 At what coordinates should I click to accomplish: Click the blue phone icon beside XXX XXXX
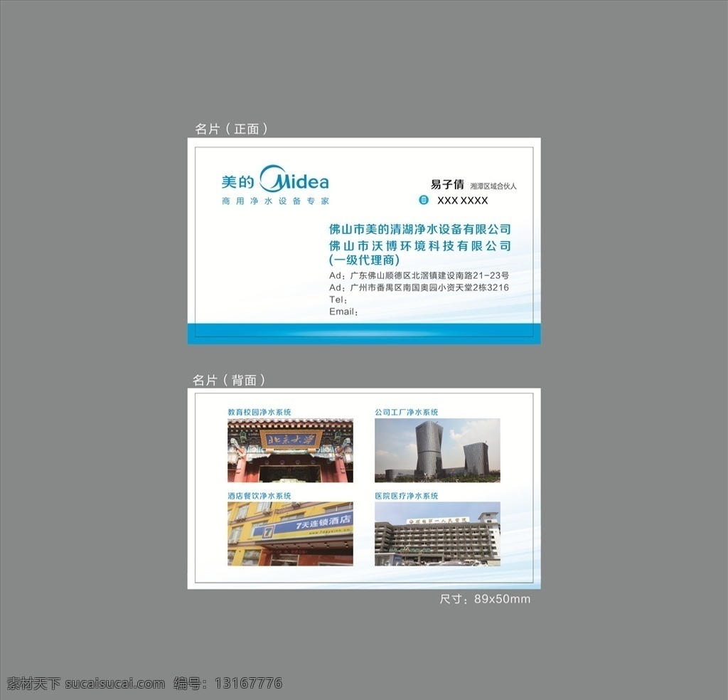pyautogui.click(x=424, y=200)
